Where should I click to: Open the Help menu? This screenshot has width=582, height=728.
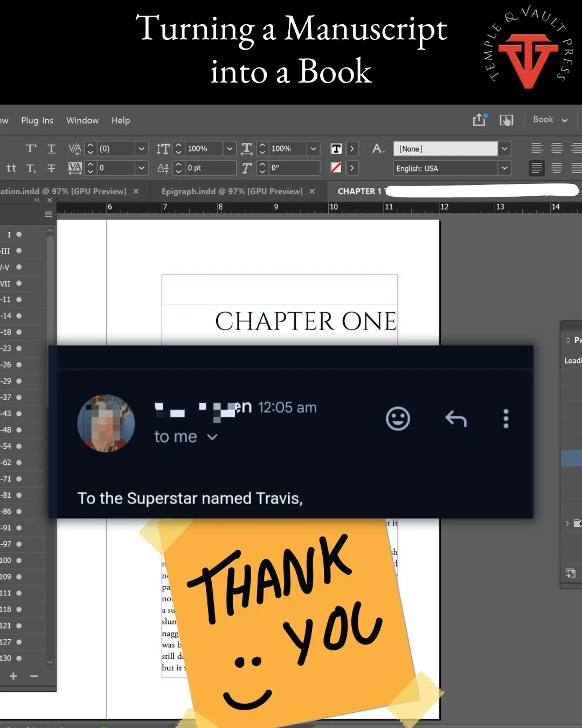point(121,120)
